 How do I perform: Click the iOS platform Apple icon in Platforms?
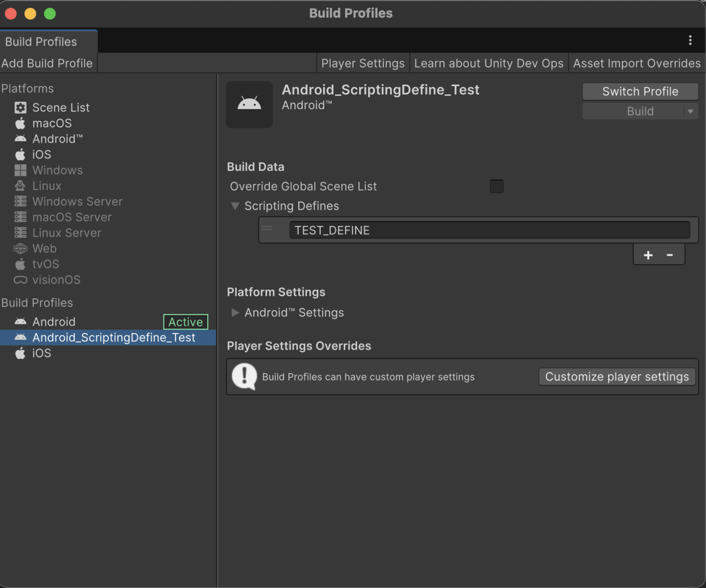point(21,154)
